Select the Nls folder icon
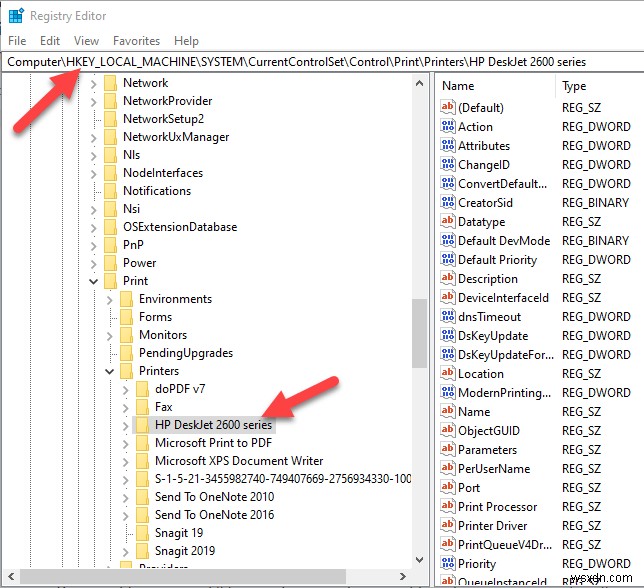Screen dimensions: 644x588 point(110,155)
